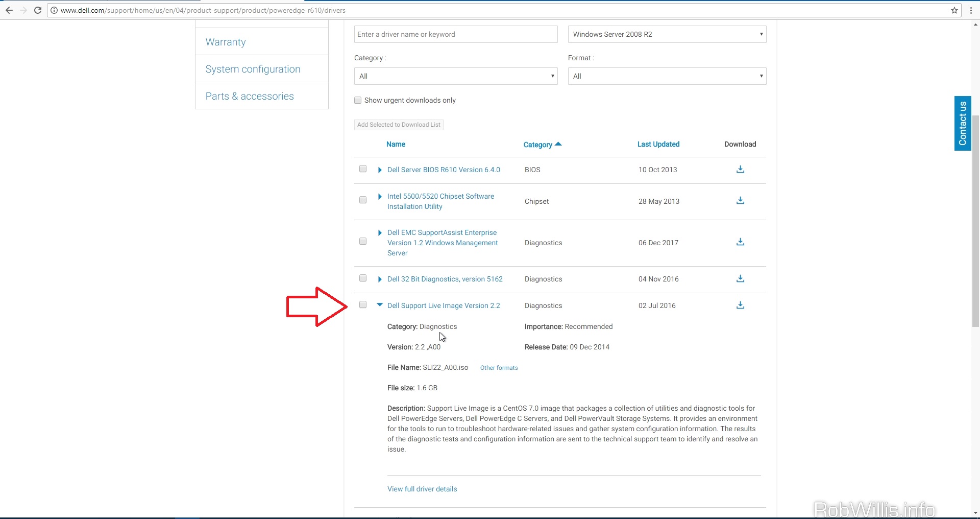Screen dimensions: 980x519
Task: Click the browser address bar URL
Action: click(203, 10)
